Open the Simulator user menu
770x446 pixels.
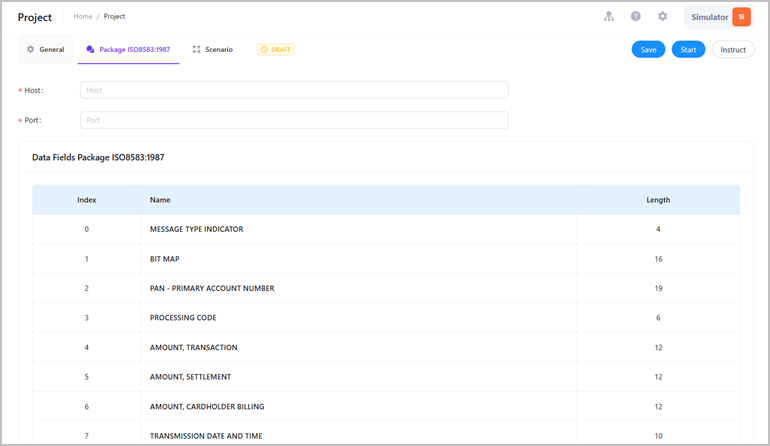(x=719, y=17)
